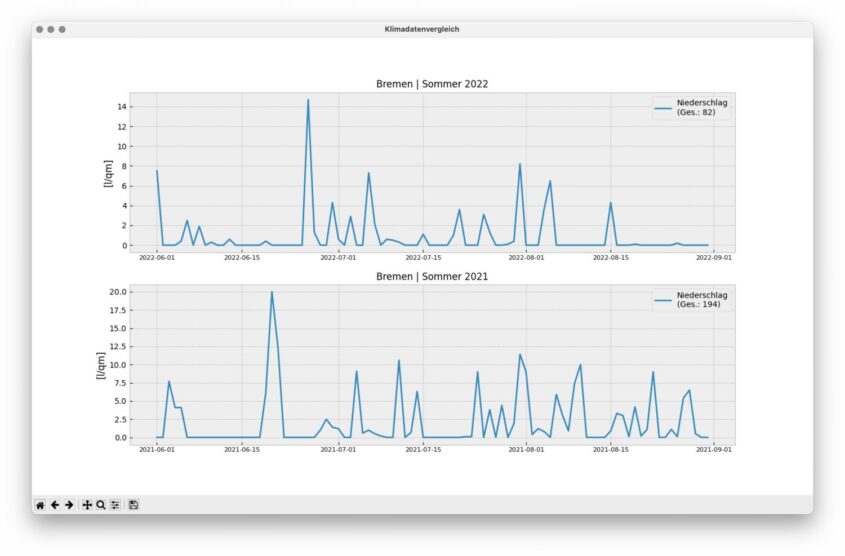The image size is (845, 556).
Task: Click the third zoom window button
Action: click(x=62, y=29)
